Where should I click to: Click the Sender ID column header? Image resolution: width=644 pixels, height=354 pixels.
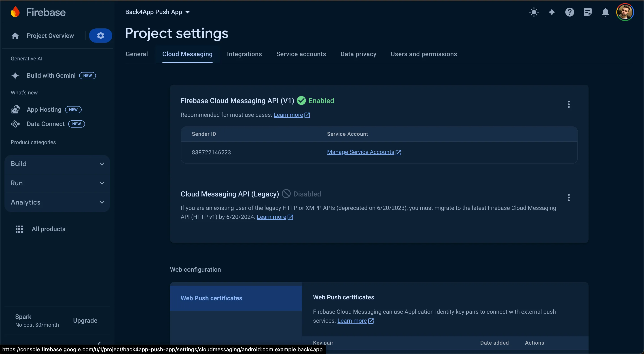[204, 134]
